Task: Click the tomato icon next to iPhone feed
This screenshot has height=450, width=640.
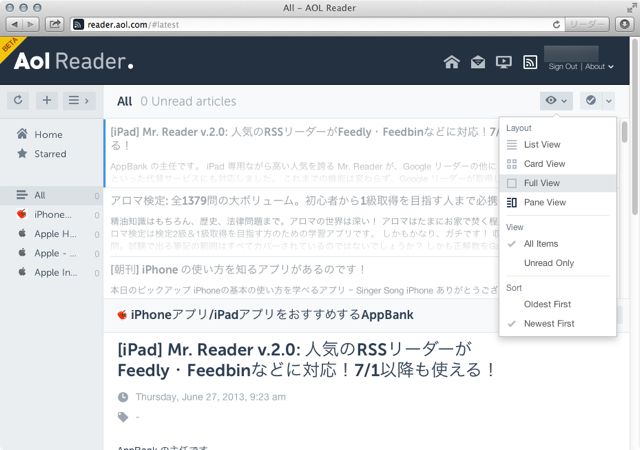Action: (x=22, y=214)
